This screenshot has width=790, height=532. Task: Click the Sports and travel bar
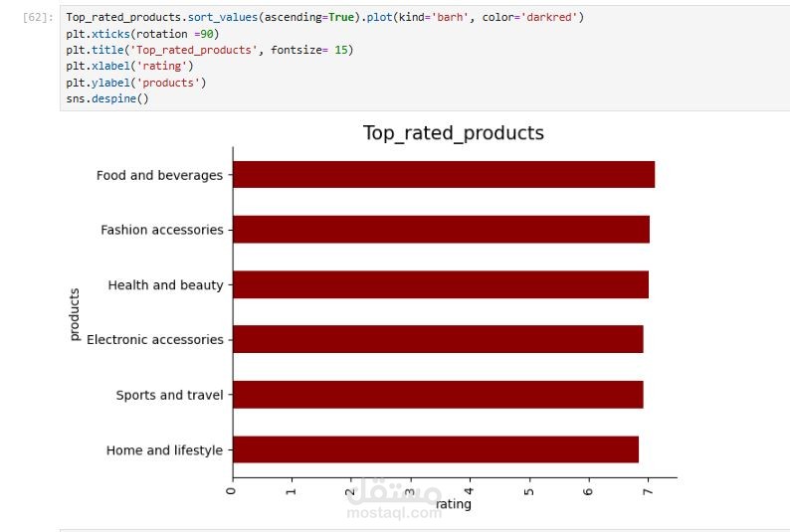439,395
